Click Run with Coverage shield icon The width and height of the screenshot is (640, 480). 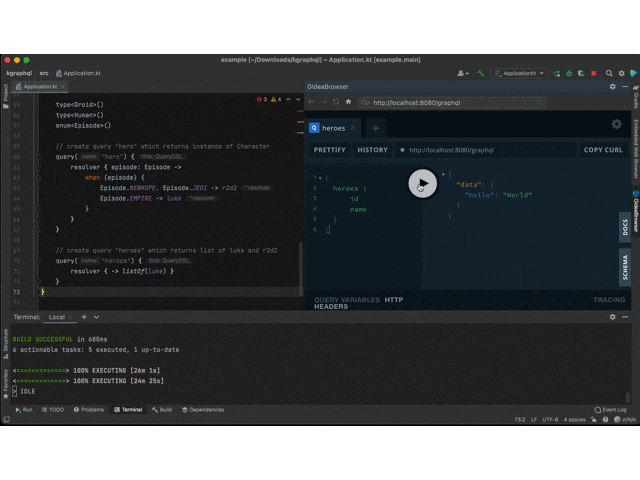click(581, 73)
